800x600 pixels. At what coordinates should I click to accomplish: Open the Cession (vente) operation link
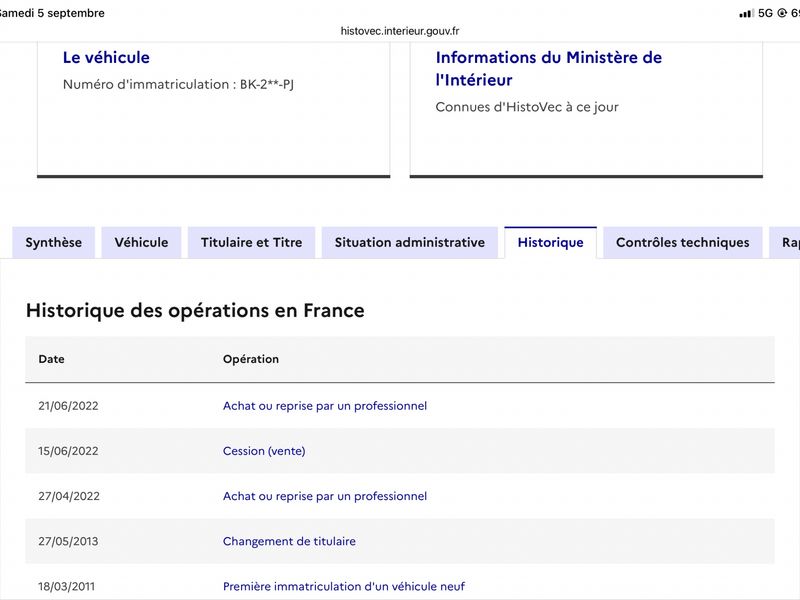pyautogui.click(x=264, y=451)
